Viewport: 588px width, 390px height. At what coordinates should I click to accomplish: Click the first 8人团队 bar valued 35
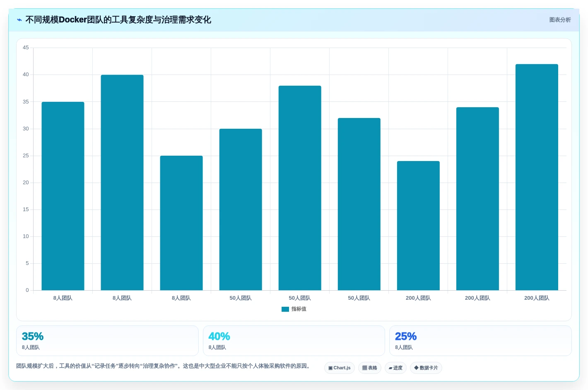point(63,196)
